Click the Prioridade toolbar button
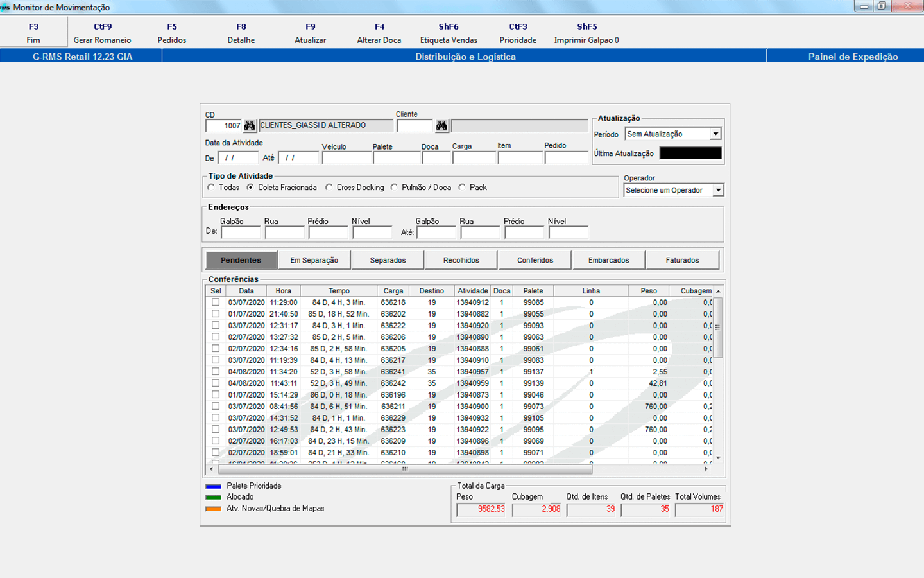The width and height of the screenshot is (924, 578). tap(518, 33)
